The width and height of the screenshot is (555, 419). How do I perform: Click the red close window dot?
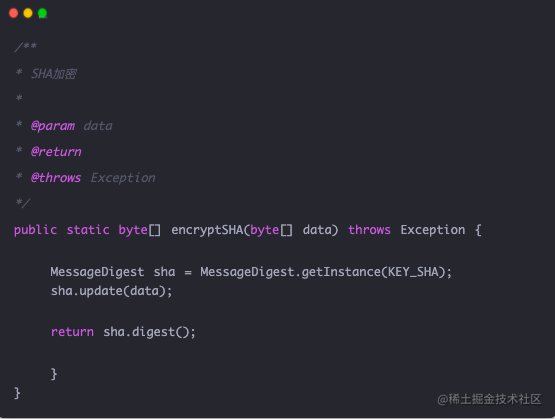point(13,13)
